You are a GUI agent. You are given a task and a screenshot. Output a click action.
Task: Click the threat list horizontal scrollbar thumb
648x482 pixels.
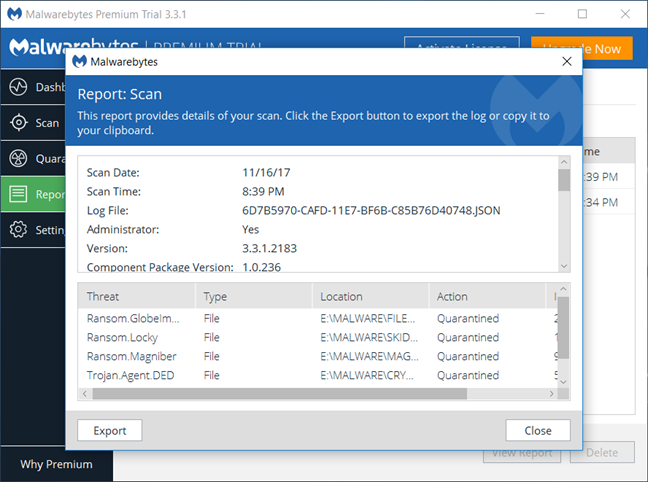pyautogui.click(x=280, y=394)
